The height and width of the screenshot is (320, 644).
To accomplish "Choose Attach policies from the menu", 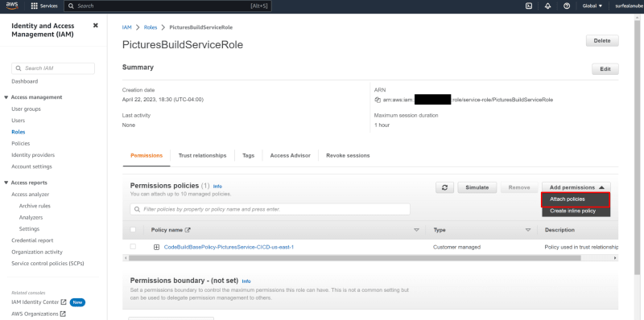I will [576, 199].
